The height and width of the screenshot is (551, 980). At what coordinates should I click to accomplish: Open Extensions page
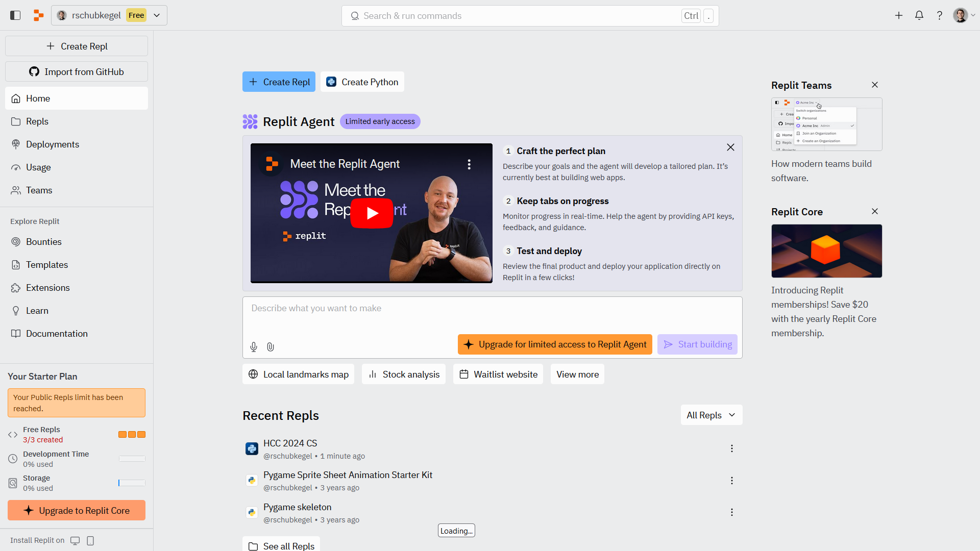point(77,288)
